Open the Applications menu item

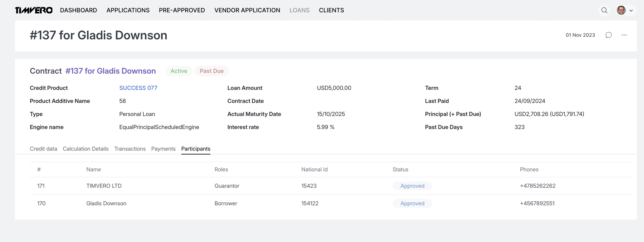point(128,10)
